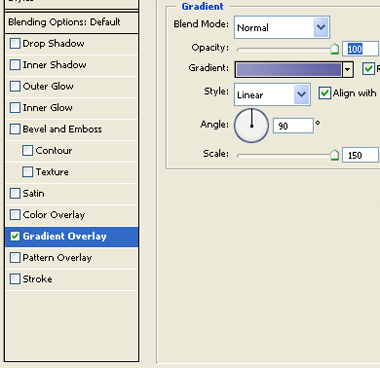Click the Angle dial control
Viewport: 380px width, 368px height.
tap(251, 126)
